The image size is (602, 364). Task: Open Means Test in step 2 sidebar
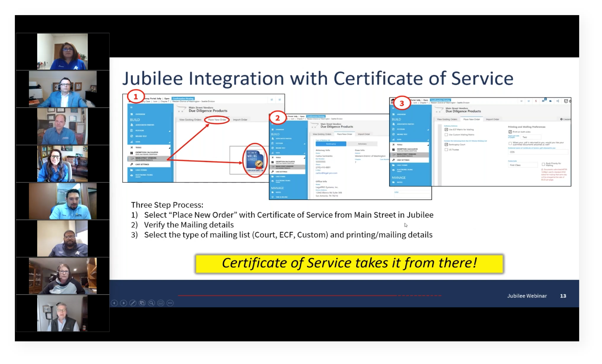[280, 148]
